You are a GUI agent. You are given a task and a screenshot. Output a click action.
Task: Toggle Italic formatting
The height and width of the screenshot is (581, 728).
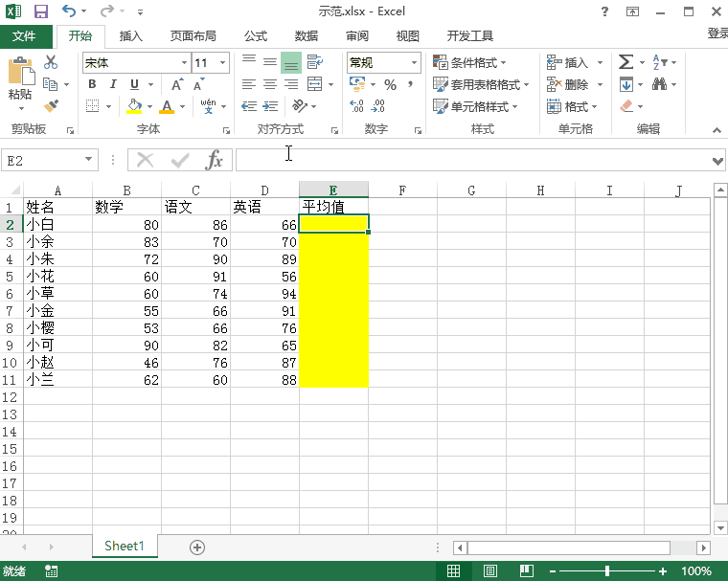pyautogui.click(x=113, y=84)
